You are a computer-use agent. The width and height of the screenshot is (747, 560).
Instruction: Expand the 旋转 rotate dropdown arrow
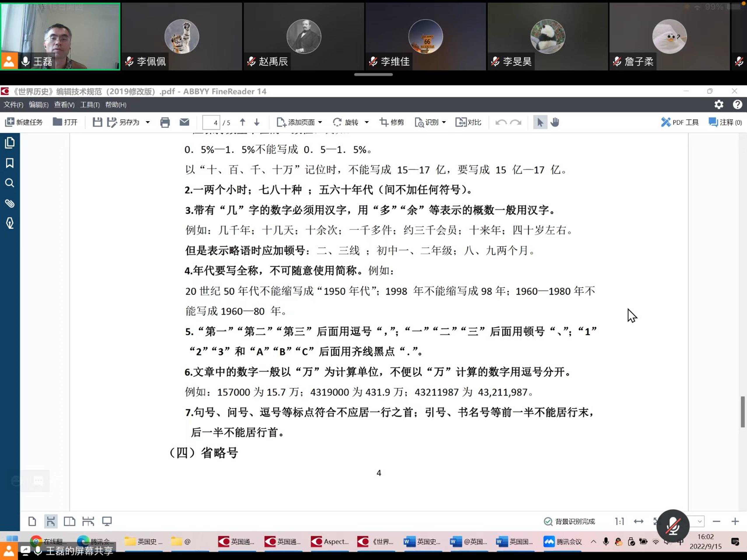coord(366,122)
